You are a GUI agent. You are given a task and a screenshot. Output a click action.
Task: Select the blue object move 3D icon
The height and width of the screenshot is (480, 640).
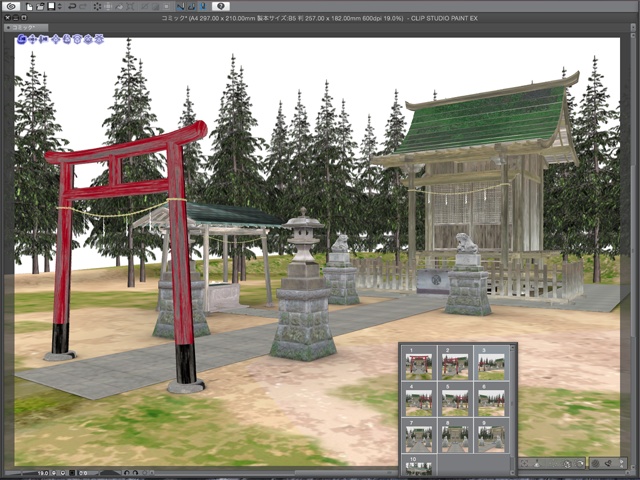pyautogui.click(x=56, y=39)
